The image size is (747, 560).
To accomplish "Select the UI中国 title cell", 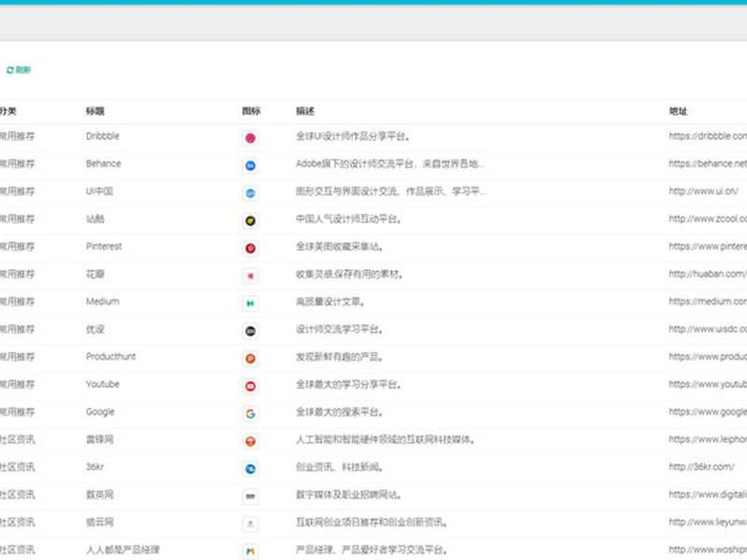I will pyautogui.click(x=99, y=191).
